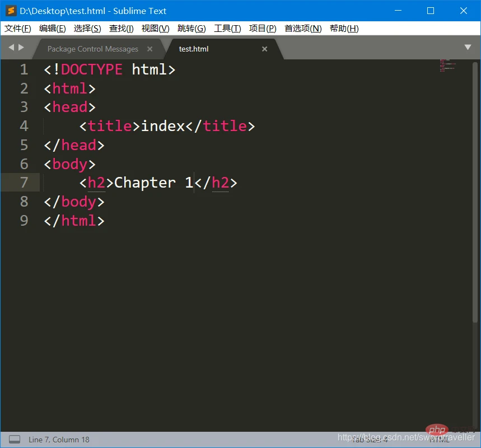Switch to Package Control Messages tab
Viewport: 481px width, 448px height.
coord(92,49)
